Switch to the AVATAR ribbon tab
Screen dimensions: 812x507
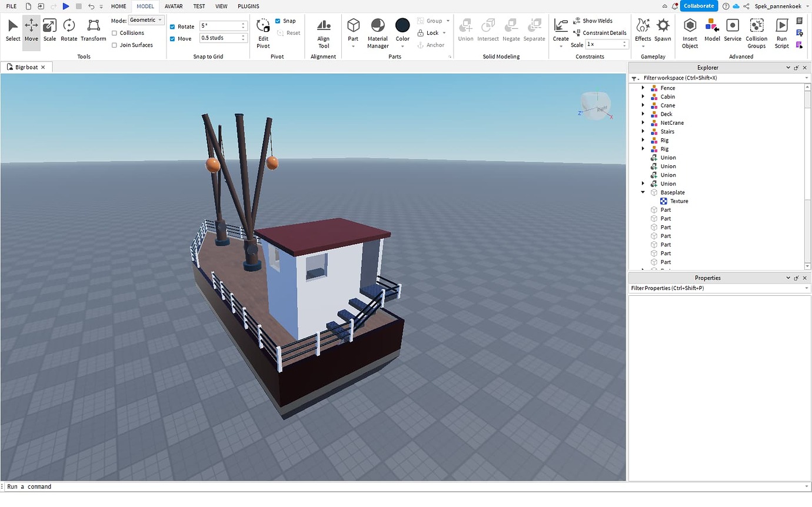[x=174, y=6]
